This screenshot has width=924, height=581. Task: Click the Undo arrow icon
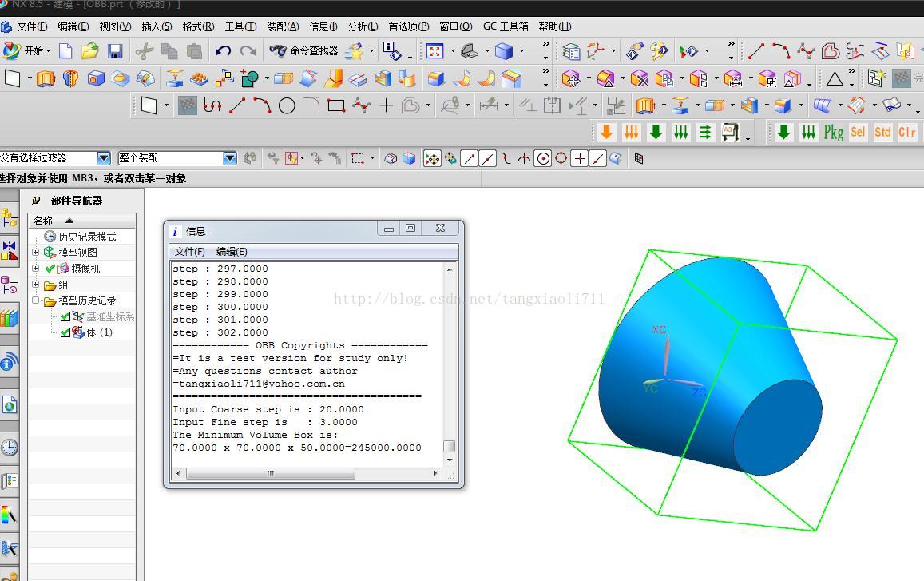pos(223,51)
